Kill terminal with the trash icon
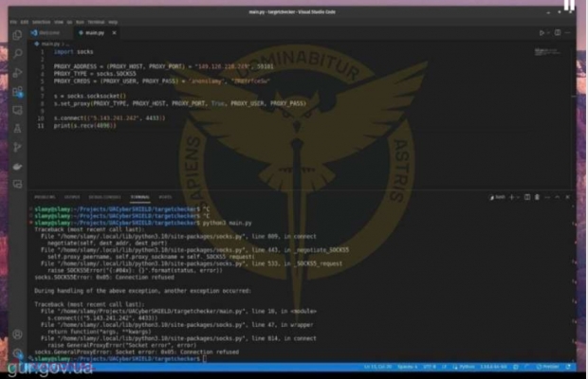Image resolution: width=588 pixels, height=379 pixels. [x=537, y=197]
